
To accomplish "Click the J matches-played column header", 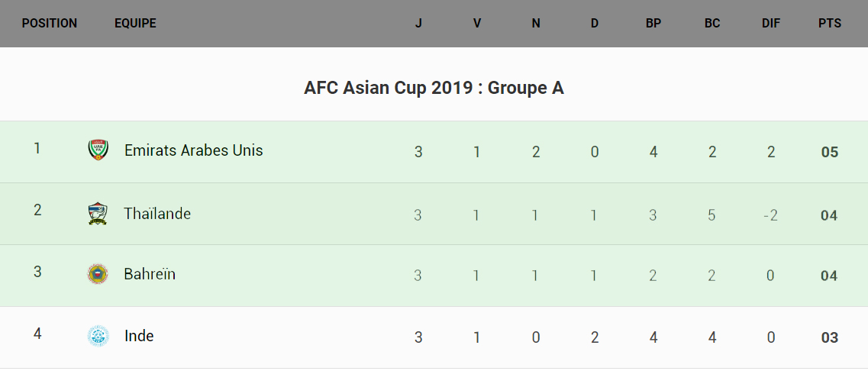I will point(418,24).
